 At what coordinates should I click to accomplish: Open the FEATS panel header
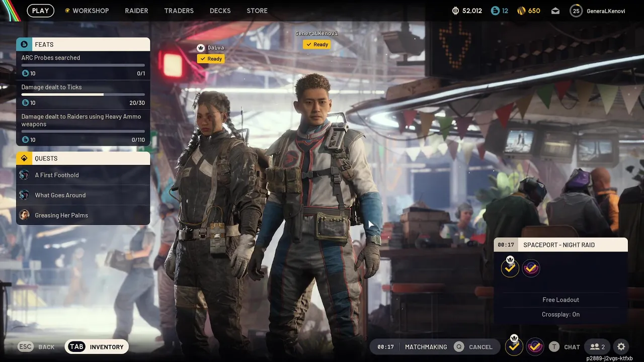[x=83, y=44]
